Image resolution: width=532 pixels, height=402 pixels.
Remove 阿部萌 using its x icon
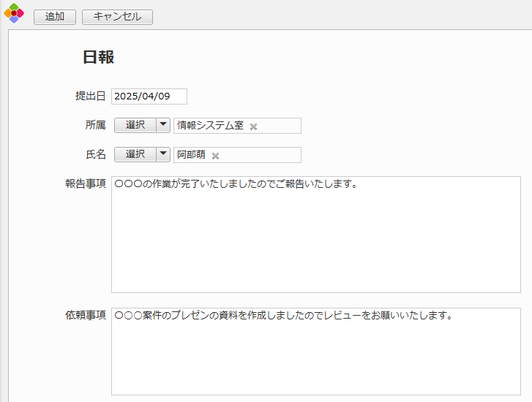[216, 156]
